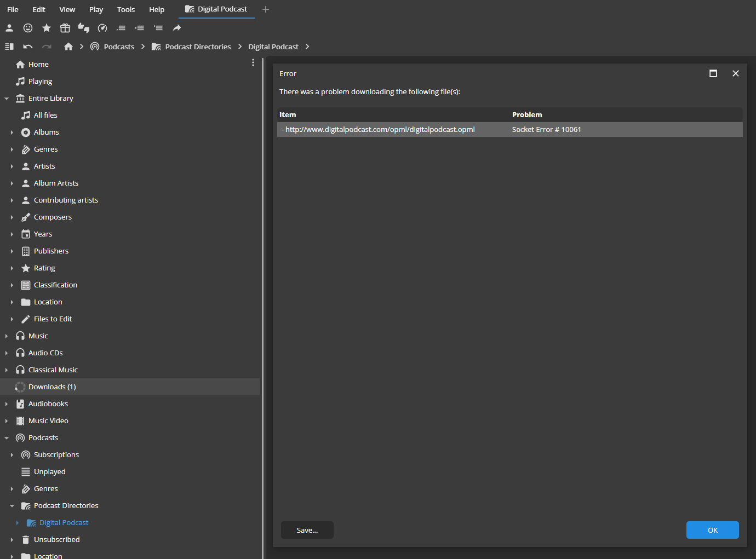Click the smiley face toolbar icon
Screen dimensions: 756x559
click(x=28, y=28)
